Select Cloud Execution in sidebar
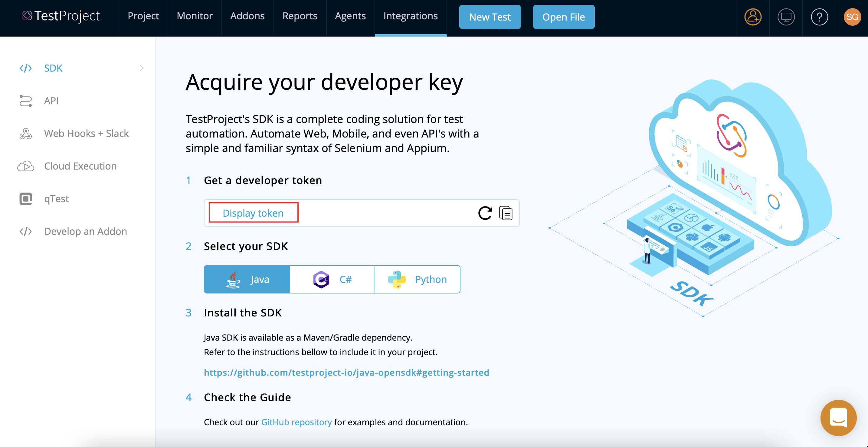Screen dimensions: 868x447 point(80,166)
